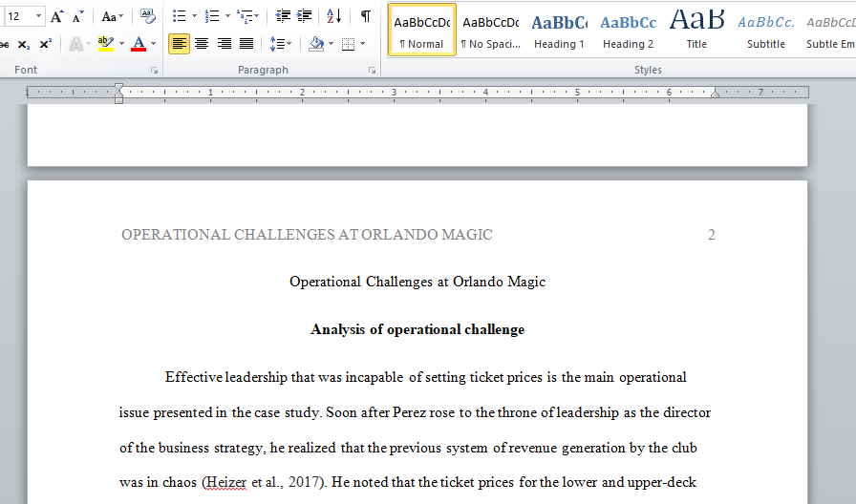Click the bold heading Analysis of operational challenge
The height and width of the screenshot is (504, 856).
click(x=417, y=329)
